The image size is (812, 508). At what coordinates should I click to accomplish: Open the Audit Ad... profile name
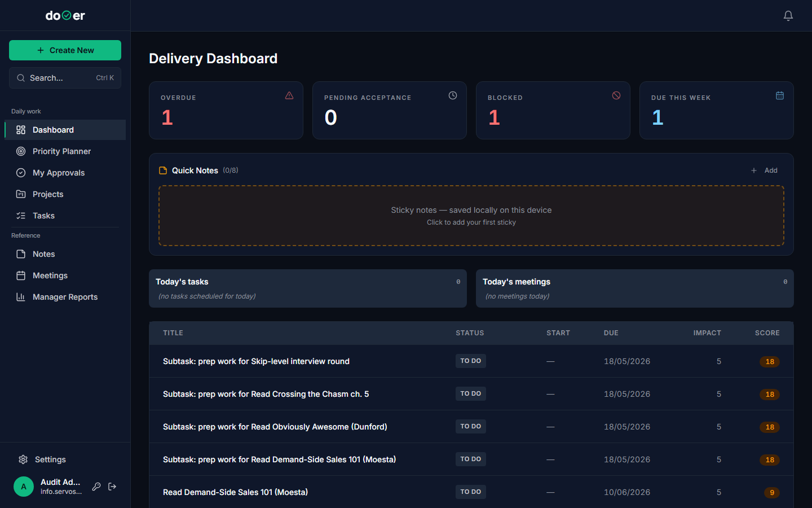pos(60,482)
